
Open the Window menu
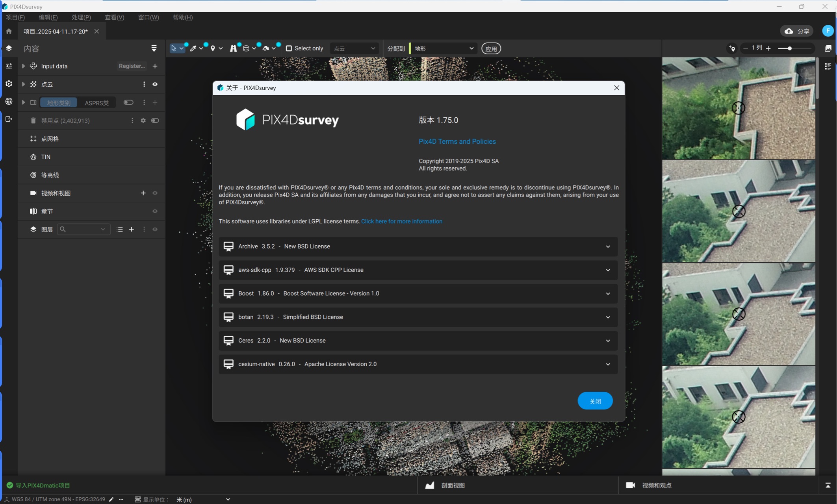coord(148,17)
